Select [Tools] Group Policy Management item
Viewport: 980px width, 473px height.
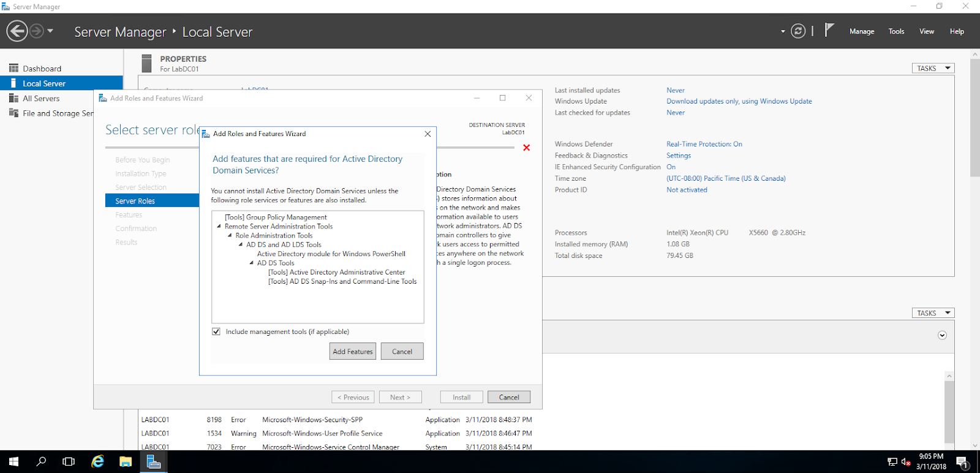pyautogui.click(x=276, y=217)
